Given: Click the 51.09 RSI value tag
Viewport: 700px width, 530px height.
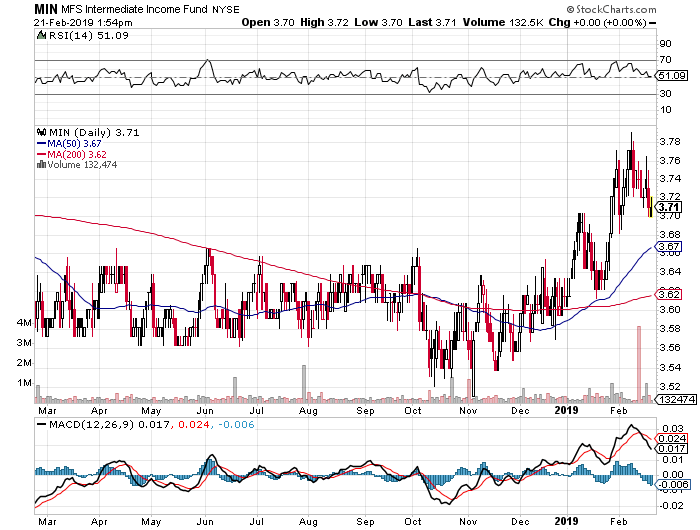Looking at the screenshot, I should (x=671, y=75).
